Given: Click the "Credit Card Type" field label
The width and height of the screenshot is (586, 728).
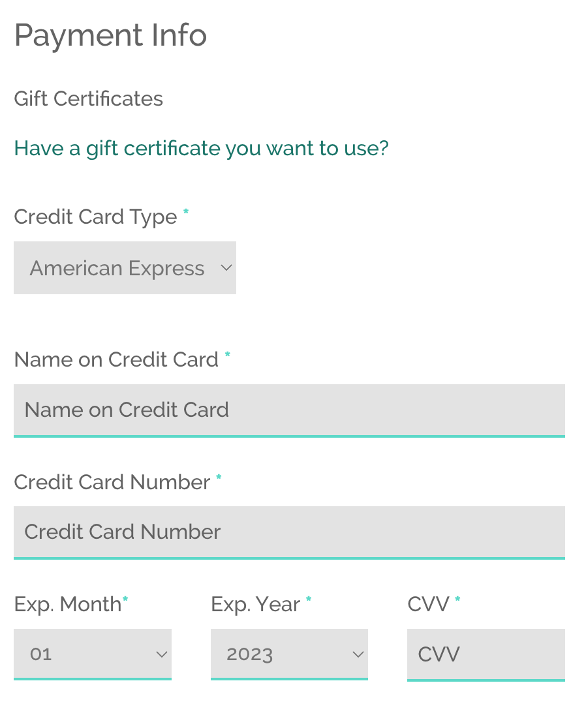Looking at the screenshot, I should 95,217.
